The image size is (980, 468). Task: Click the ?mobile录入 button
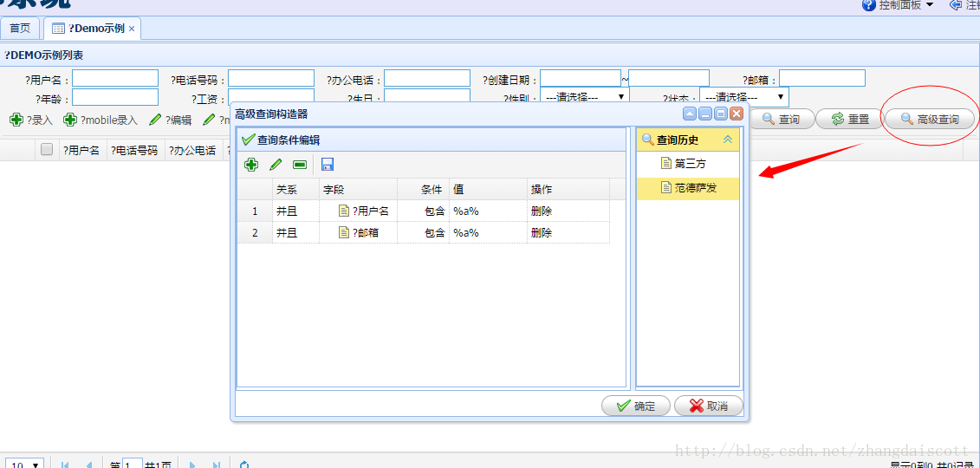click(x=100, y=120)
